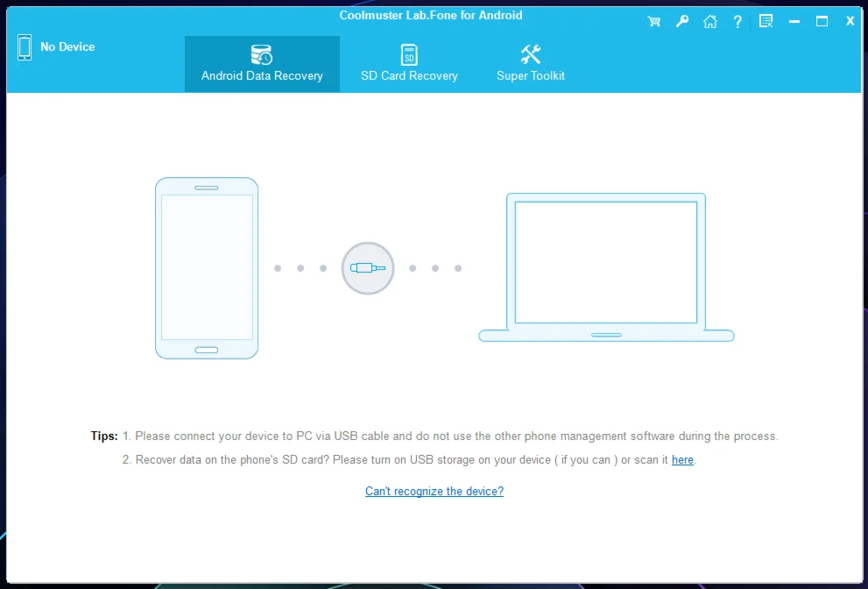Open the feedback notes icon

coord(766,22)
